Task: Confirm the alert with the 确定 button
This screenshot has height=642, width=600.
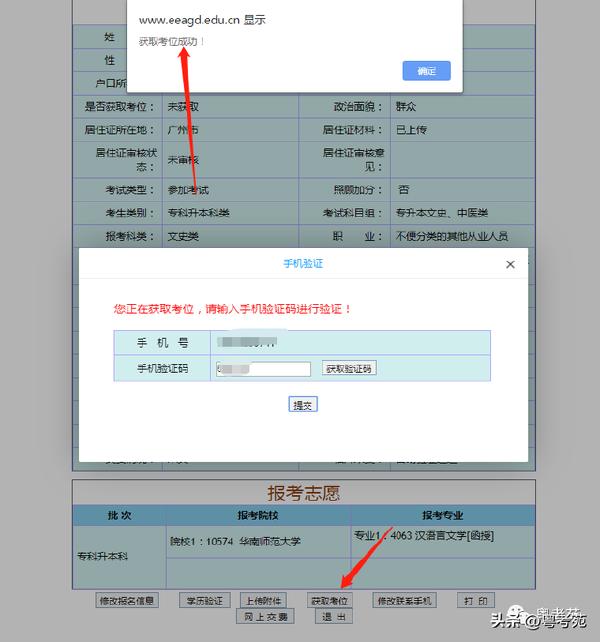Action: [426, 71]
